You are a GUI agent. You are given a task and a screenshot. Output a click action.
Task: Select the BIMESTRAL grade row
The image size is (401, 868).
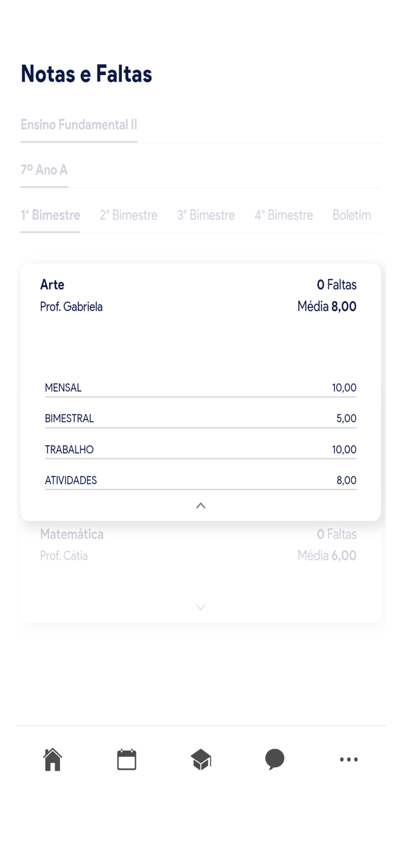[x=200, y=418]
